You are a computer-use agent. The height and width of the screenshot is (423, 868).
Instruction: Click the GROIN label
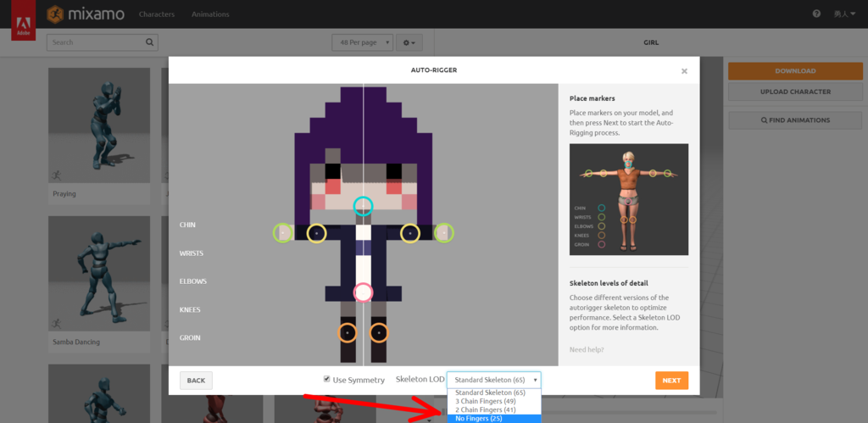190,337
